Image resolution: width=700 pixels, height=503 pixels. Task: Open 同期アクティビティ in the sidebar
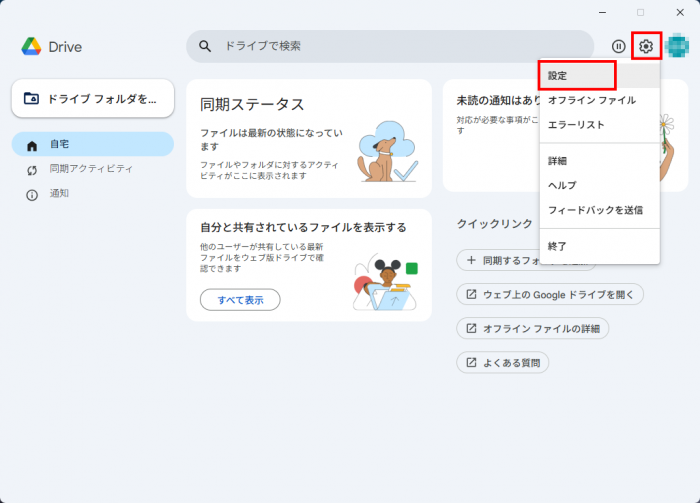pos(92,169)
